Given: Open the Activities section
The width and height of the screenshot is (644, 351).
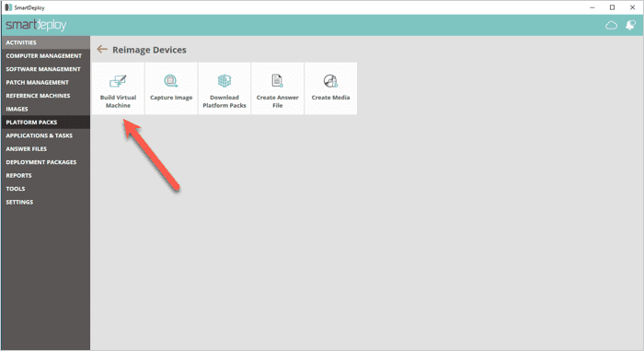Looking at the screenshot, I should (46, 42).
